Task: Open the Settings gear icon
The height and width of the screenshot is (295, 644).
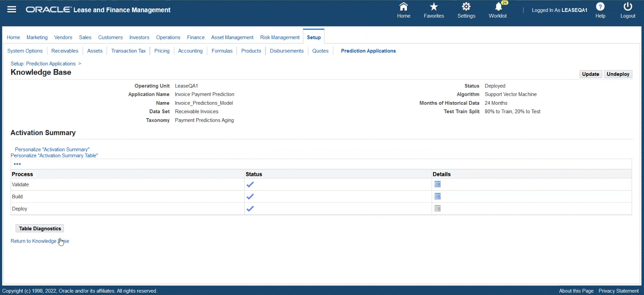Action: pos(466,7)
